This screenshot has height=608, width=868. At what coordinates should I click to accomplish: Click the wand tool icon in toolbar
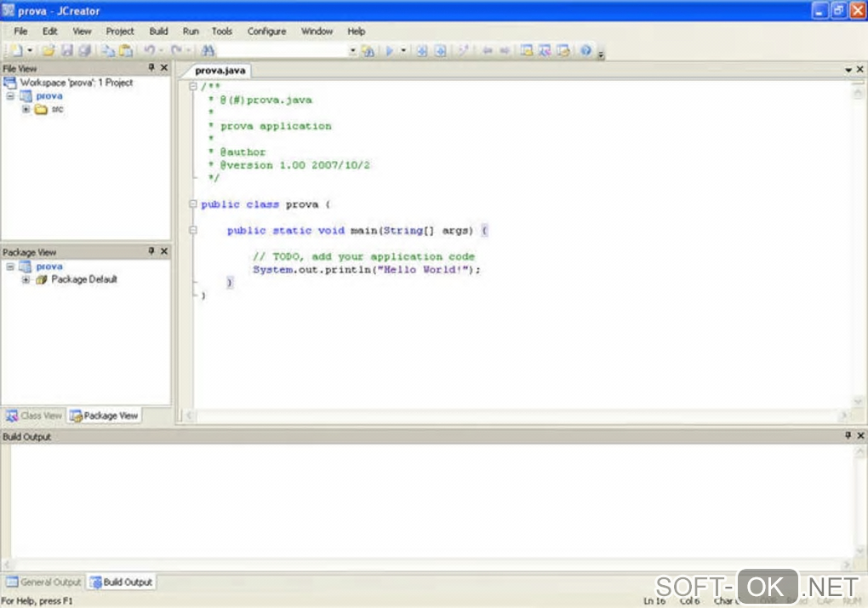tap(463, 50)
